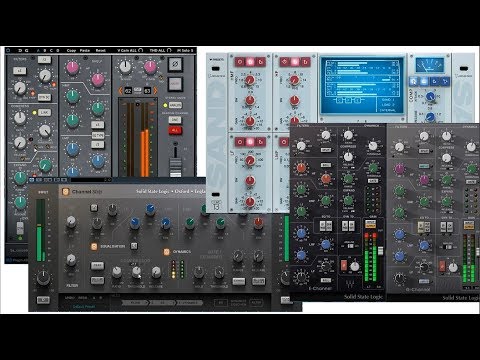This screenshot has width=480, height=360.
Task: Select the INPUT/OUTPUT meter selector in G-Channel
Action: tap(469, 225)
